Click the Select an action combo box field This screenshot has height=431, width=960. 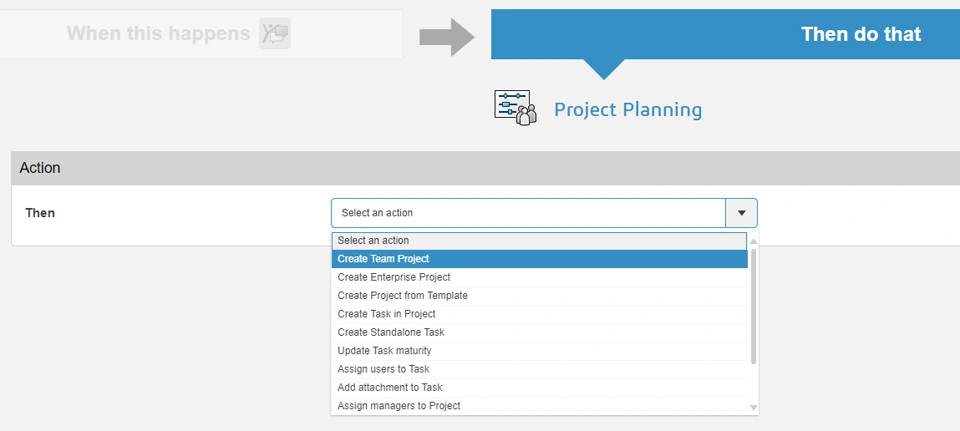pos(528,213)
